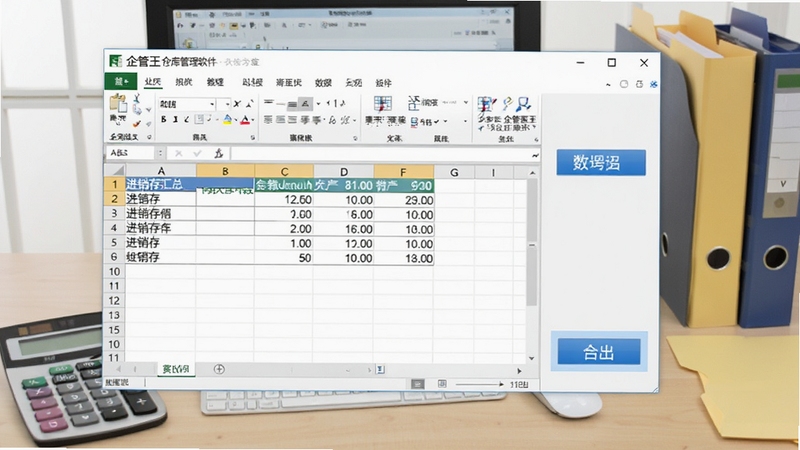Collapse the ribbon using the chevron
This screenshot has height=450, width=800.
pyautogui.click(x=608, y=85)
